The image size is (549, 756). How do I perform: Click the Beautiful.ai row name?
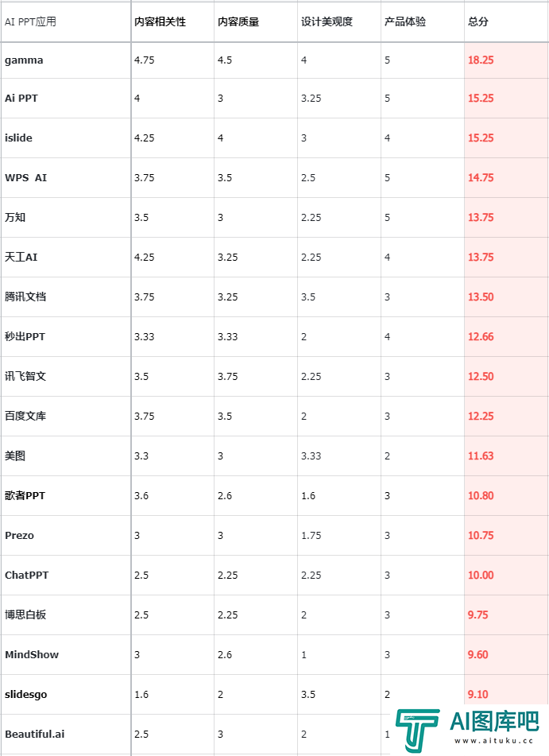(x=35, y=734)
